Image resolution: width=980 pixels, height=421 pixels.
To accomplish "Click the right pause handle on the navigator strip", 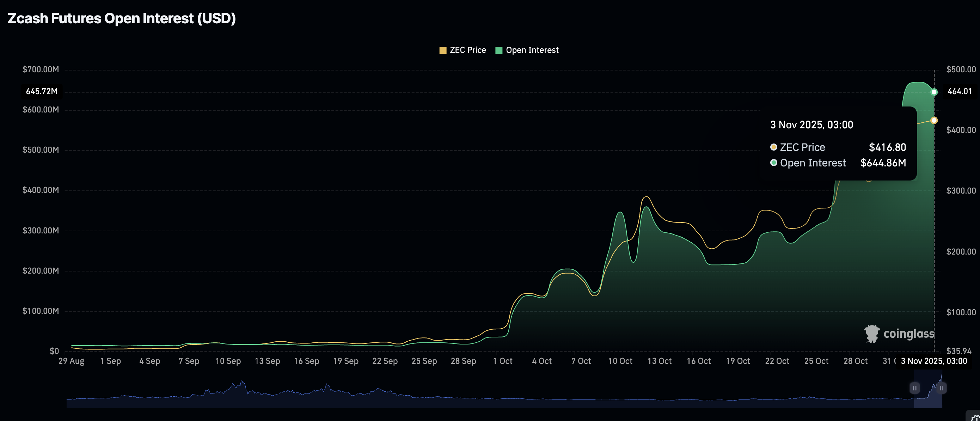I will click(941, 388).
